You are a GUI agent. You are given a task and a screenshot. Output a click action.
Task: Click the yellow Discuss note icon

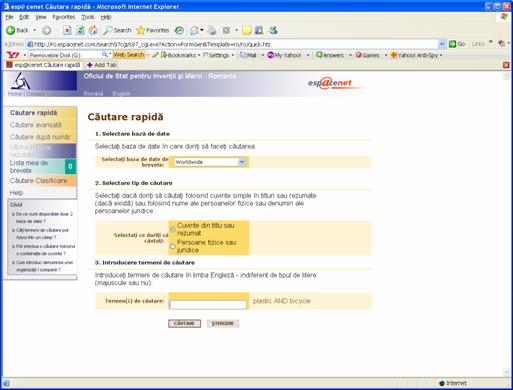click(x=246, y=31)
